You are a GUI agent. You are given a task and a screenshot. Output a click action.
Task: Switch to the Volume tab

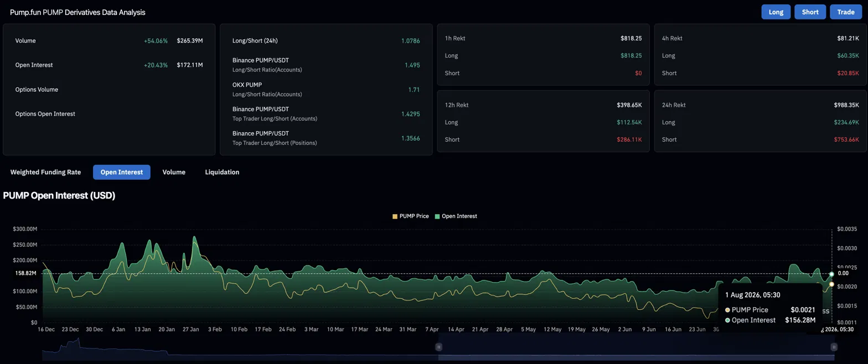coord(174,172)
